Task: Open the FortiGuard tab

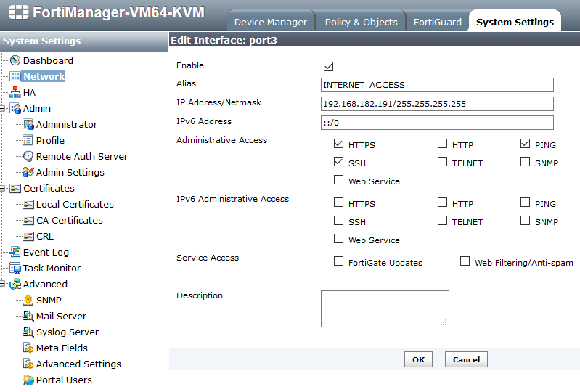Action: click(x=438, y=23)
